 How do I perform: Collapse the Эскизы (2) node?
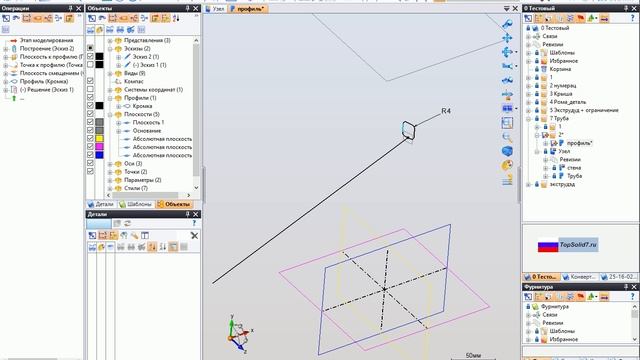point(110,49)
